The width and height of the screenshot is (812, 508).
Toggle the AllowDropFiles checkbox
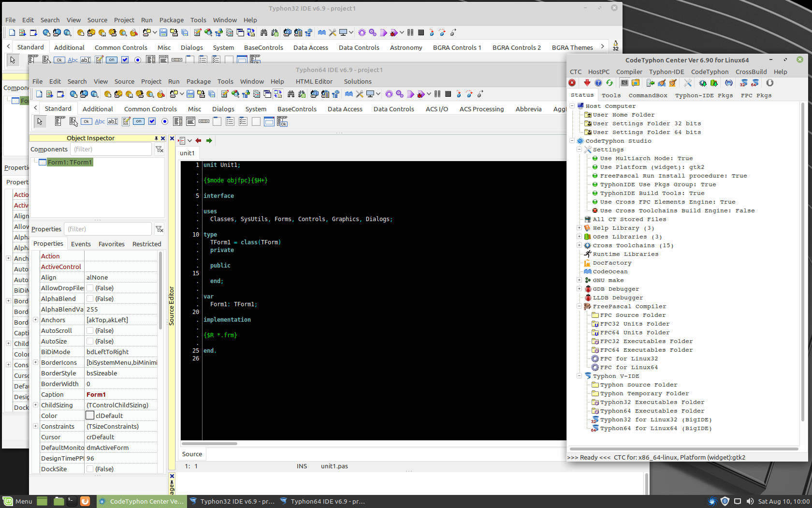pyautogui.click(x=90, y=288)
